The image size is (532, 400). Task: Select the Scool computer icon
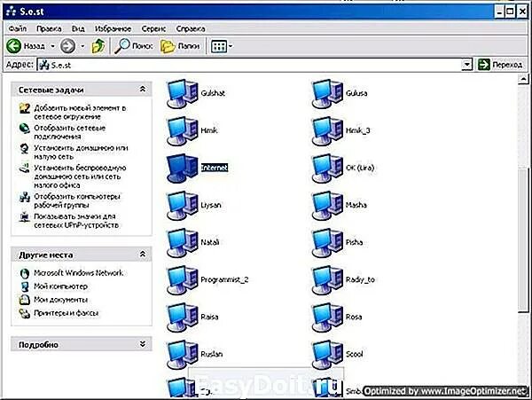click(x=327, y=355)
